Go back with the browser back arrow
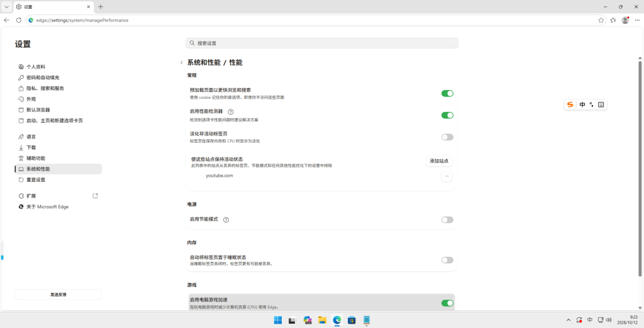The image size is (644, 328). 6,20
